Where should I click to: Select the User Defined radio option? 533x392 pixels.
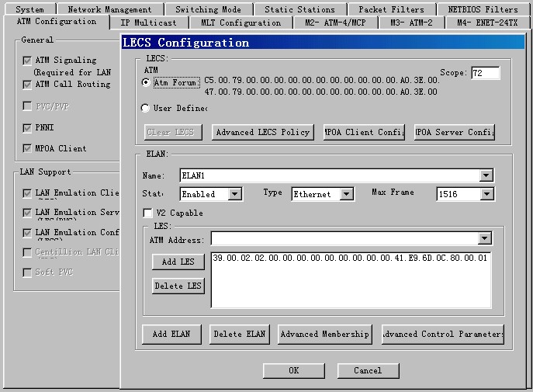[x=146, y=109]
